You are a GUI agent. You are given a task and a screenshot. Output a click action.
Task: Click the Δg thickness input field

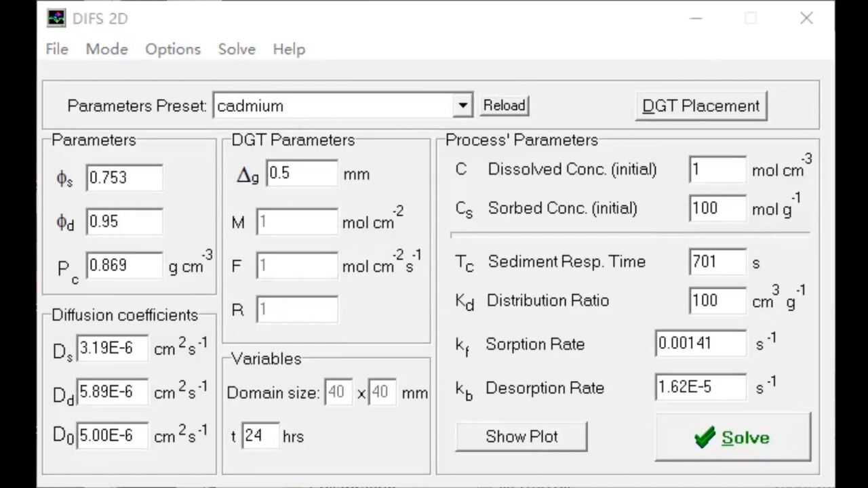301,174
